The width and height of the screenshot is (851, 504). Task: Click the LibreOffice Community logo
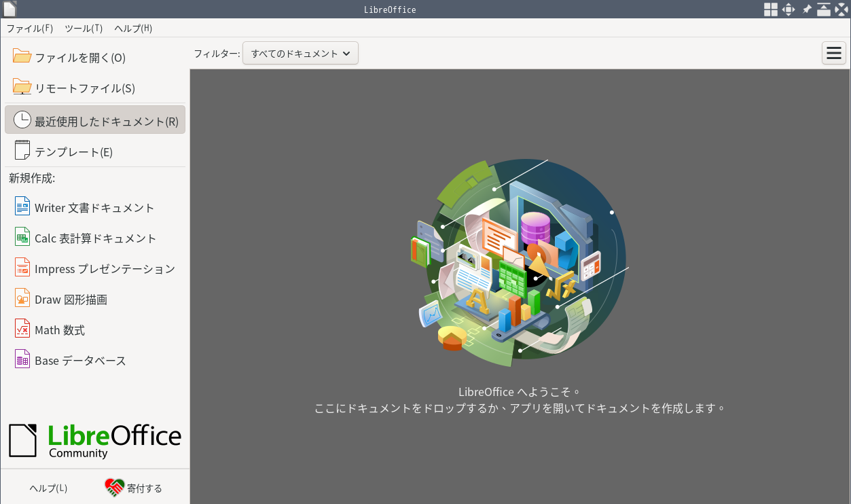pos(94,439)
